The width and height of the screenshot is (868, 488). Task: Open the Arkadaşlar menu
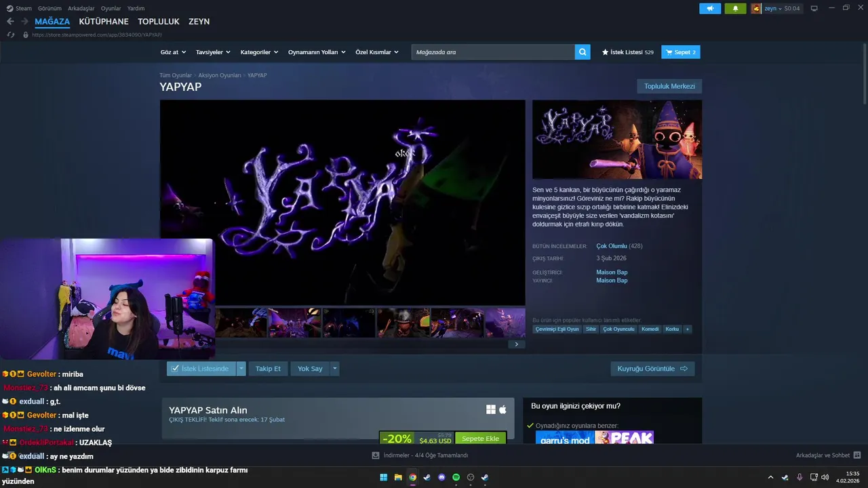coord(81,8)
